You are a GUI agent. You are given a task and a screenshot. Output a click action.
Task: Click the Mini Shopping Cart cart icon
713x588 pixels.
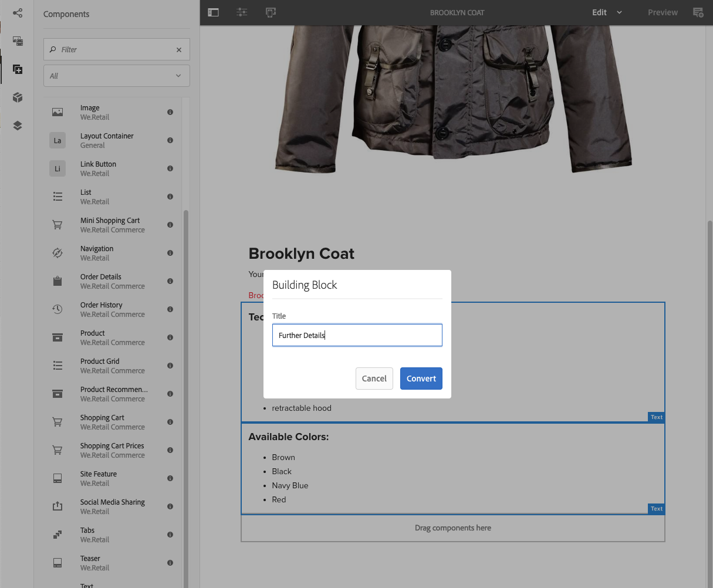pos(58,225)
